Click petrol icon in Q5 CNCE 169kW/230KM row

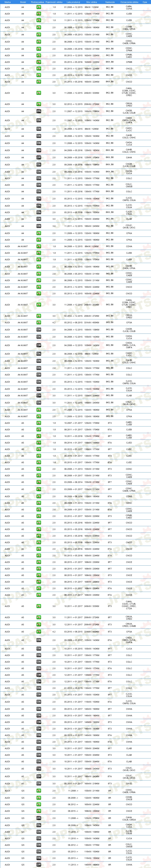[39, 811]
